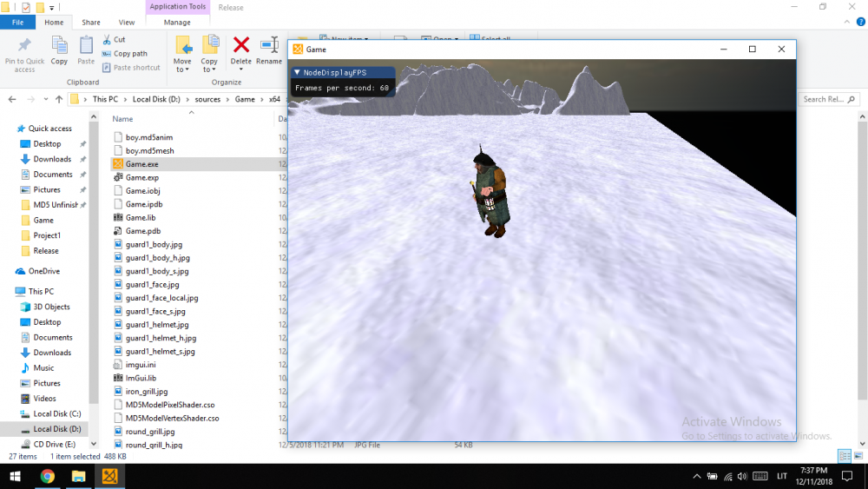
Task: Click Pin to Quick access icon
Action: (x=24, y=52)
